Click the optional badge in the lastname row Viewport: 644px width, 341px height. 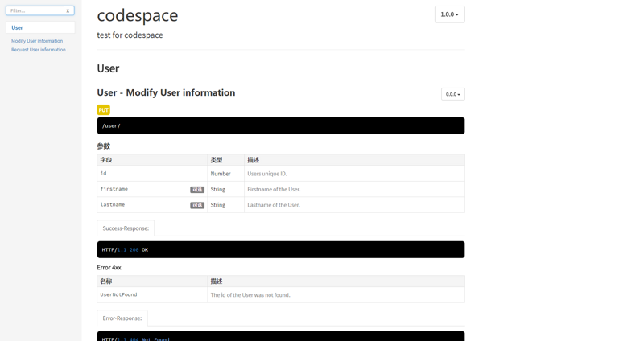tap(197, 205)
